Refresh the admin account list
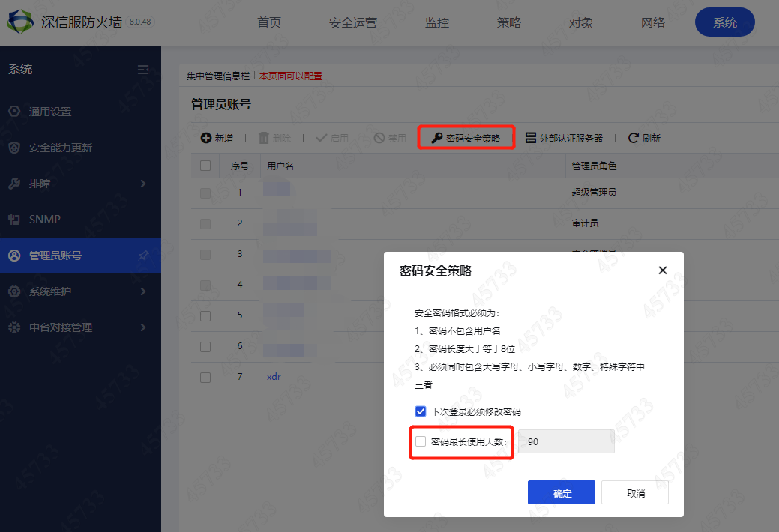 [632, 137]
